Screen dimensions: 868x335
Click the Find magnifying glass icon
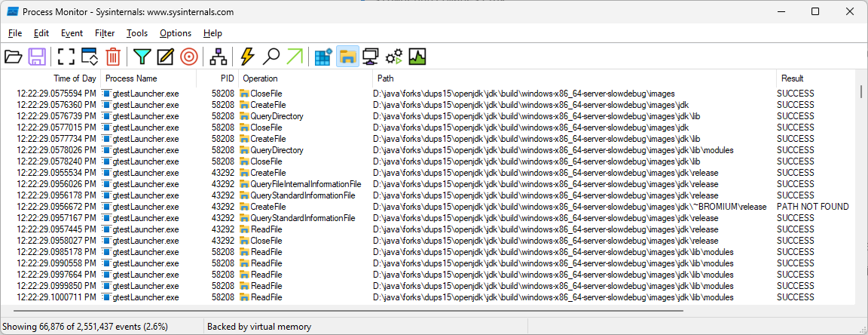[270, 57]
